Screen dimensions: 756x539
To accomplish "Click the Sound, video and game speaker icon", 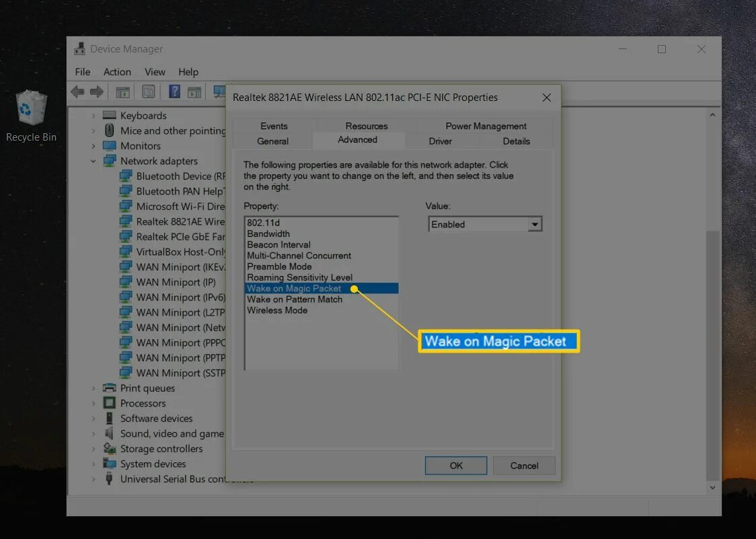I will click(x=110, y=433).
